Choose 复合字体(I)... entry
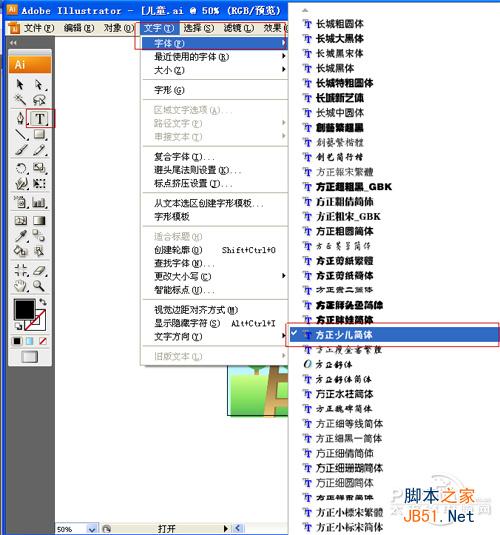 pos(214,157)
